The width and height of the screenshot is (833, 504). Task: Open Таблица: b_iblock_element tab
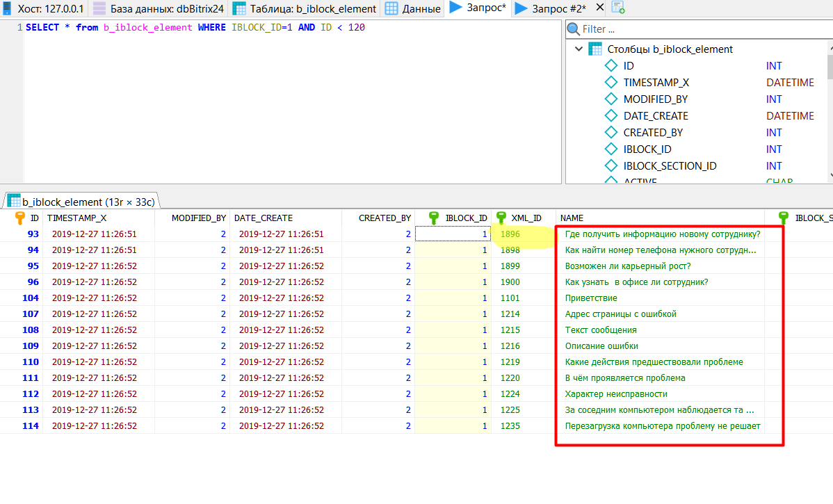point(305,8)
